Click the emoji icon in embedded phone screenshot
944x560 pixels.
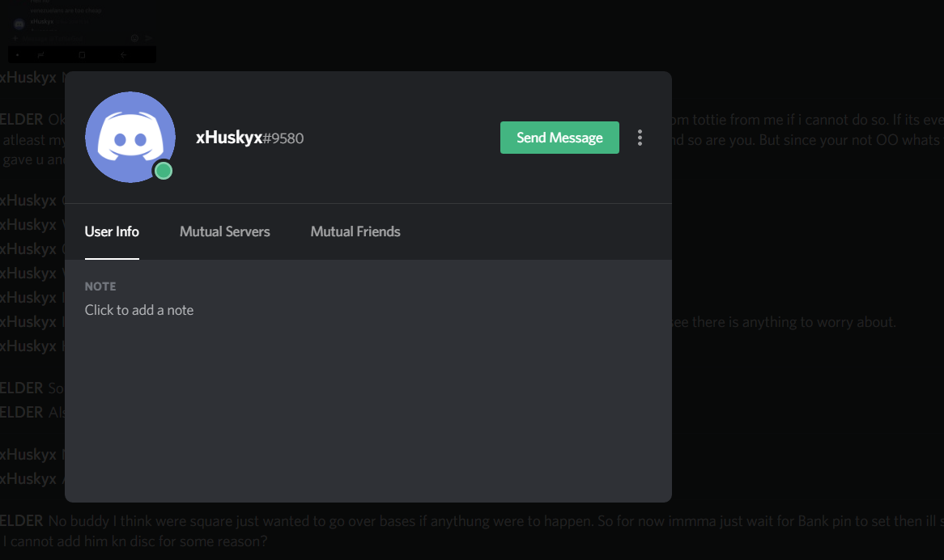(x=135, y=38)
